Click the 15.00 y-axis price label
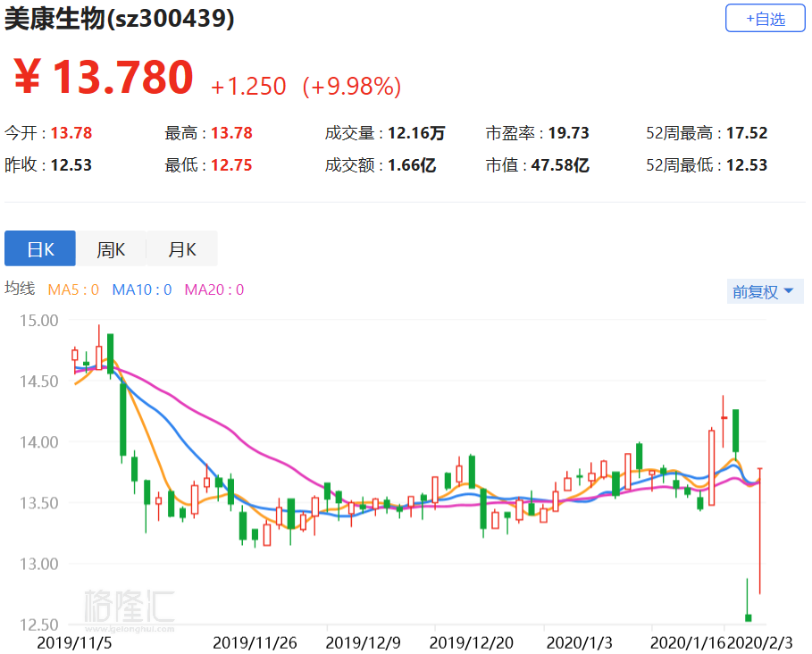 click(38, 321)
